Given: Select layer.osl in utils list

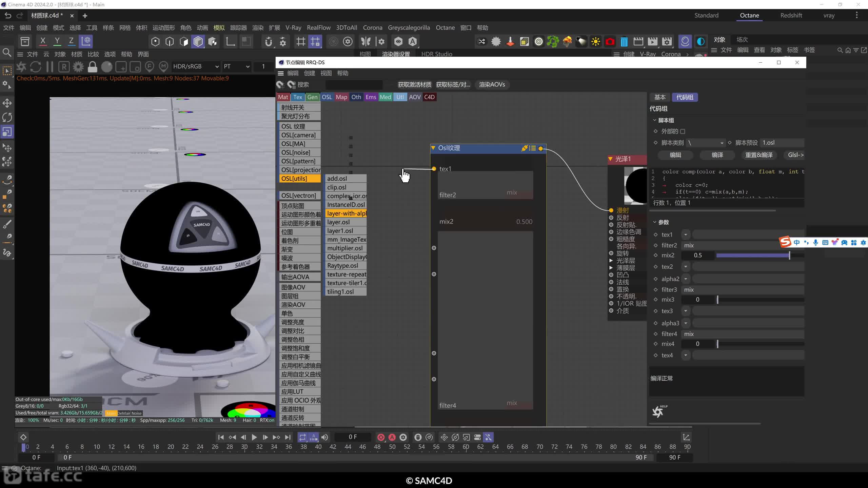Looking at the screenshot, I should click(346, 222).
